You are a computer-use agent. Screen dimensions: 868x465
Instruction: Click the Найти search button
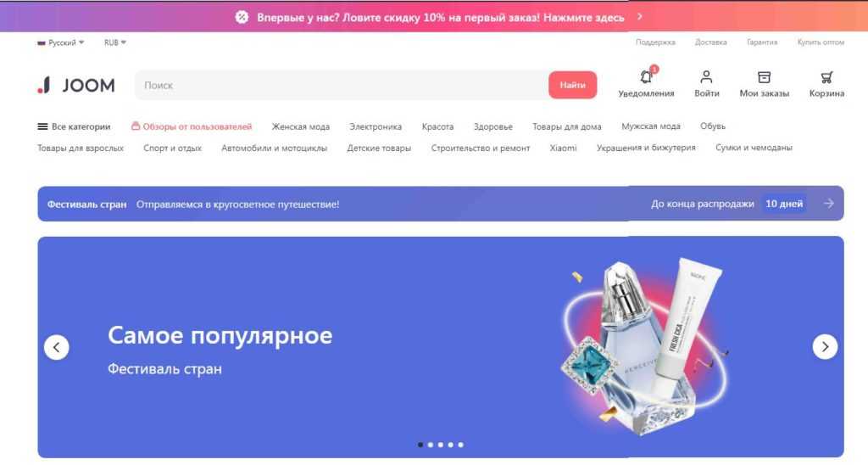coord(572,85)
